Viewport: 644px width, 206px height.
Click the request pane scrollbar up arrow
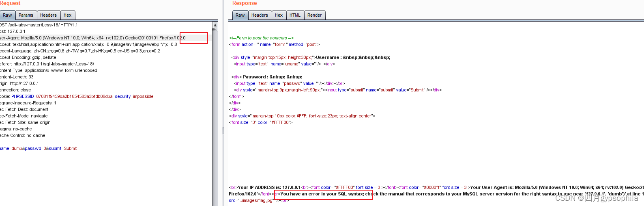coord(215,25)
